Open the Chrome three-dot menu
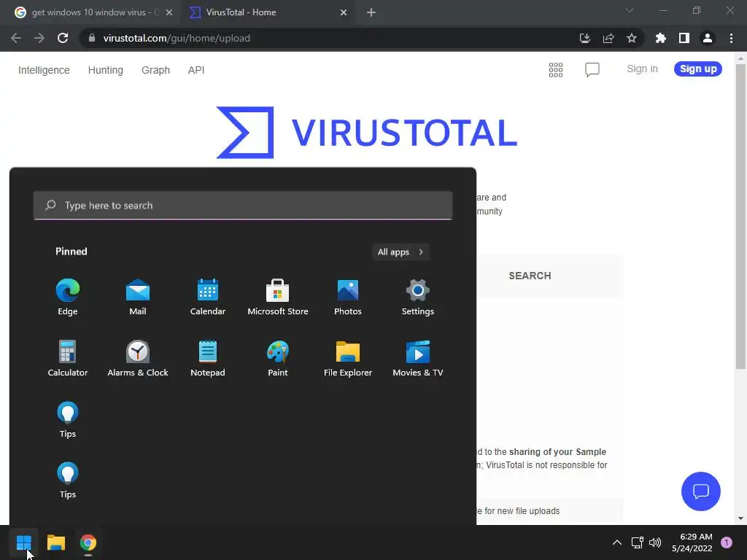Image resolution: width=747 pixels, height=560 pixels. (731, 38)
